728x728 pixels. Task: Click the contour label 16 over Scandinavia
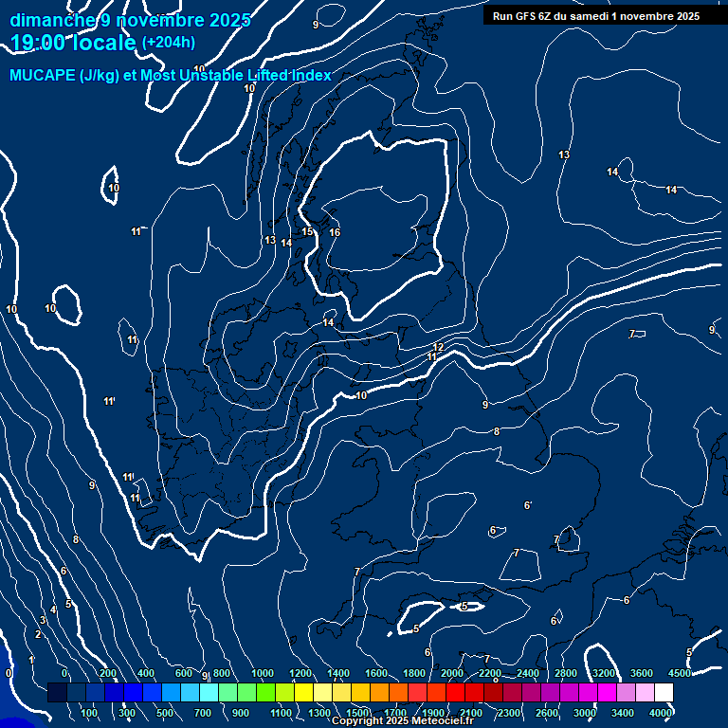335,232
